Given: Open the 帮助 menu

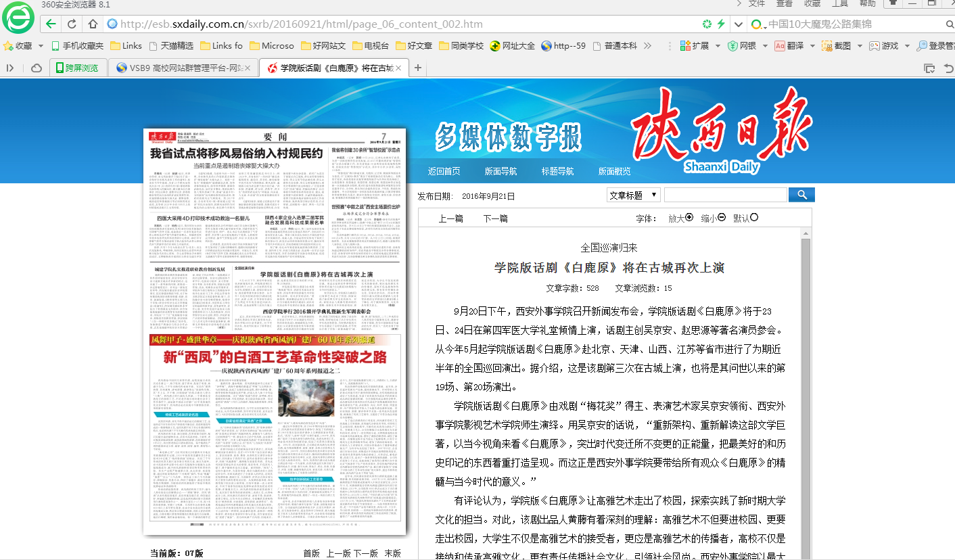Looking at the screenshot, I should pos(868,3).
